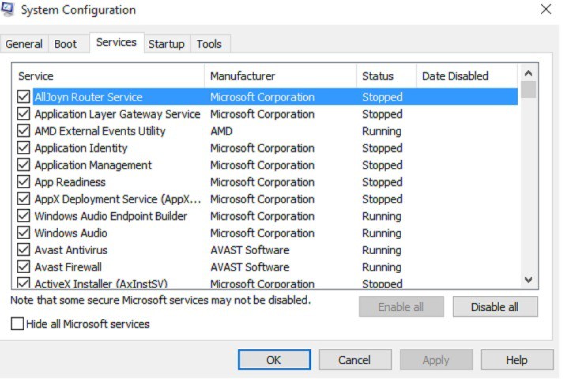Sort services by Status column header
The width and height of the screenshot is (569, 392).
pyautogui.click(x=386, y=76)
